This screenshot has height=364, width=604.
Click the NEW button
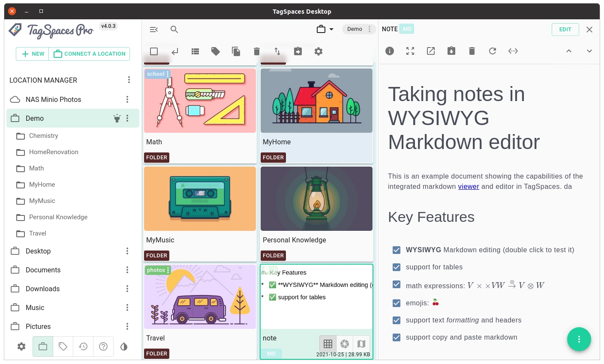click(33, 54)
